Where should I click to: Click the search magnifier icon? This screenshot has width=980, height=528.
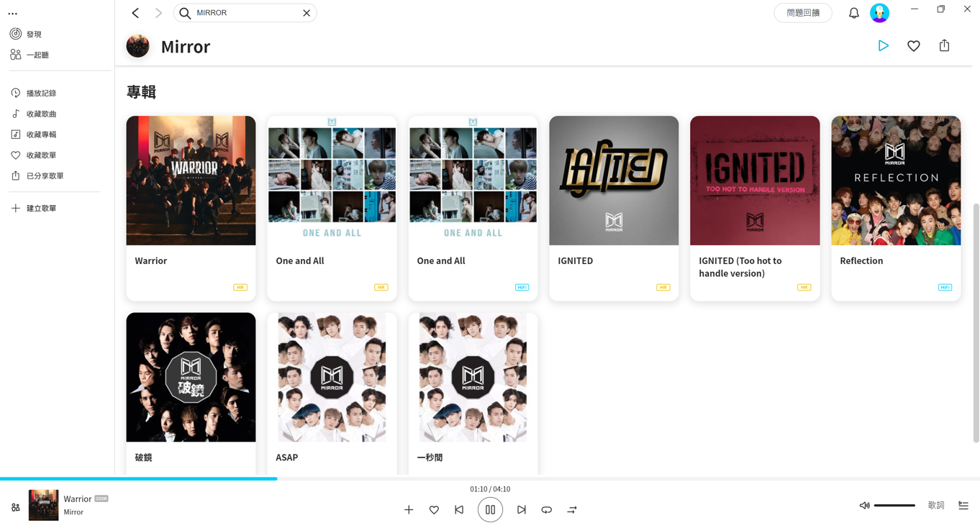[185, 13]
